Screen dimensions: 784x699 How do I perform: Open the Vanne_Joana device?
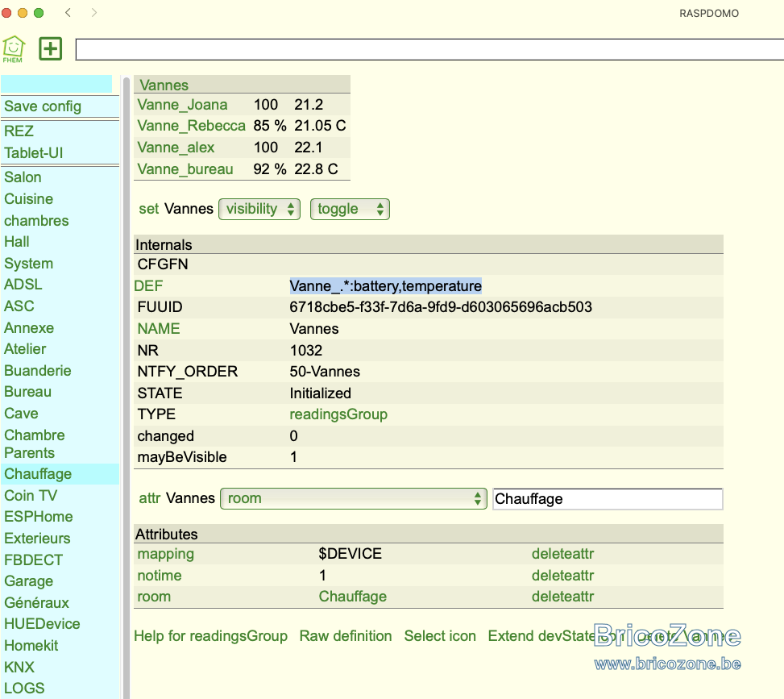tap(182, 105)
